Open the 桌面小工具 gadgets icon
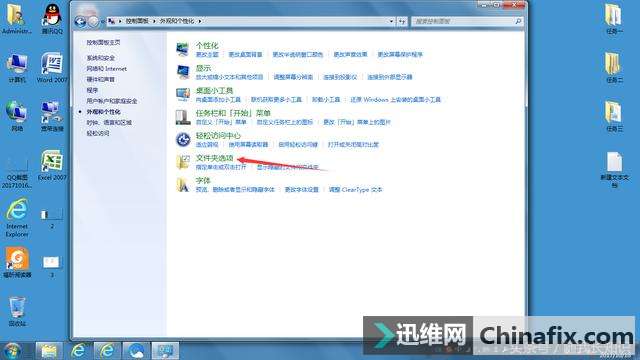 click(182, 94)
